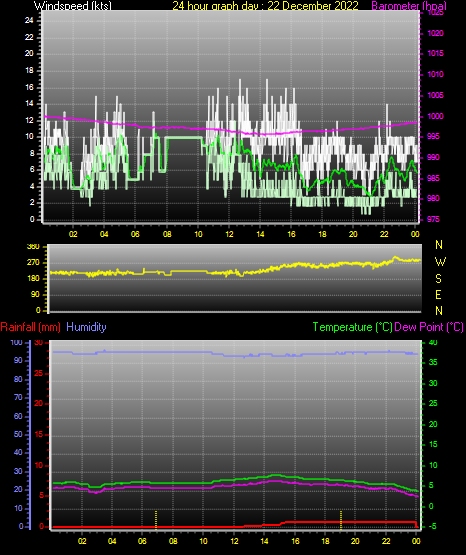Click the Barometer (hpa) axis title
The height and width of the screenshot is (555, 466).
coord(409,6)
